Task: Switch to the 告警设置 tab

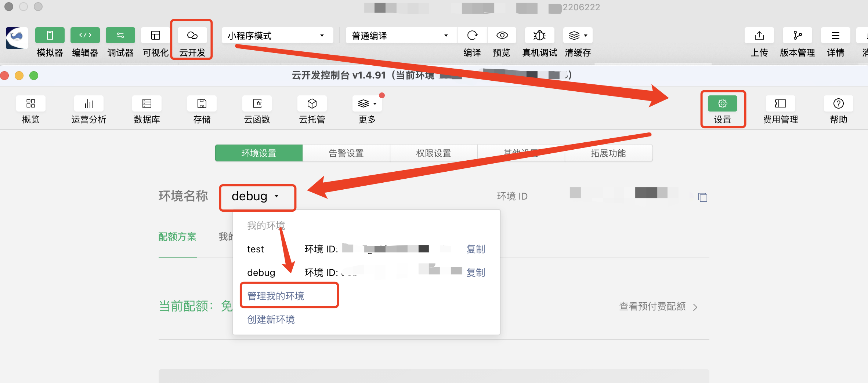Action: 346,153
